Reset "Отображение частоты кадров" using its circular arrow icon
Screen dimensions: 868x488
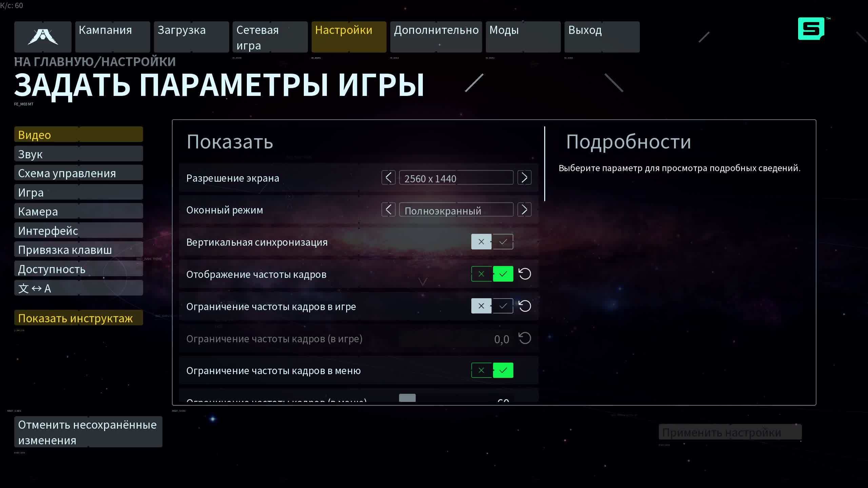[525, 273]
